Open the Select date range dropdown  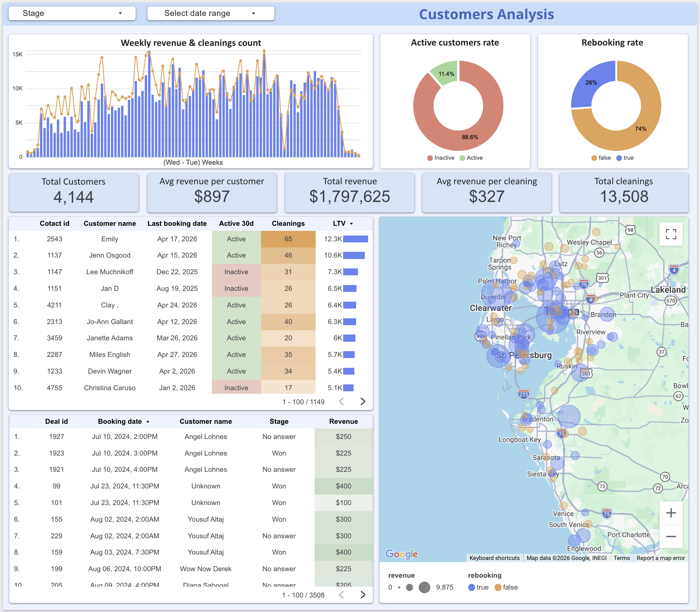tap(211, 13)
